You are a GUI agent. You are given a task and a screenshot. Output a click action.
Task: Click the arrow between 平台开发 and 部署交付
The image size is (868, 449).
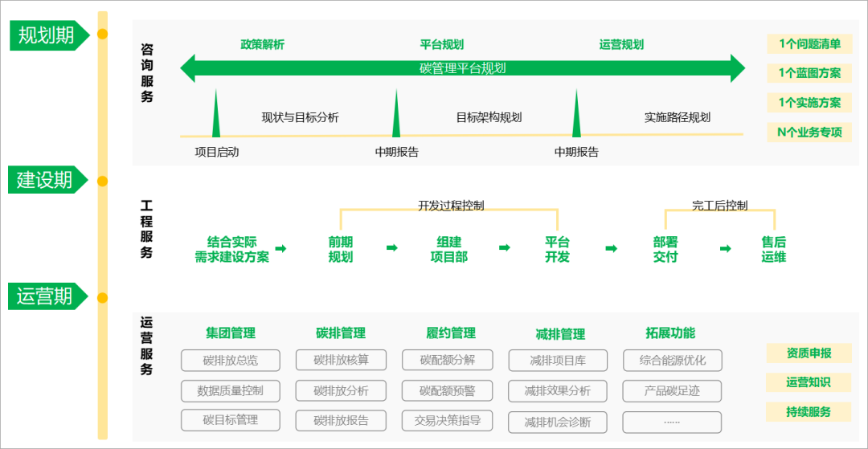click(612, 248)
